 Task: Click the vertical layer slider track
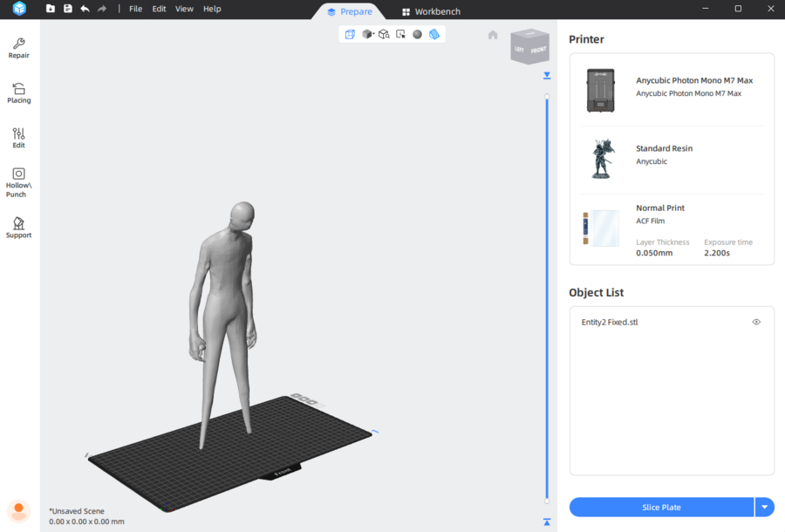coord(547,297)
